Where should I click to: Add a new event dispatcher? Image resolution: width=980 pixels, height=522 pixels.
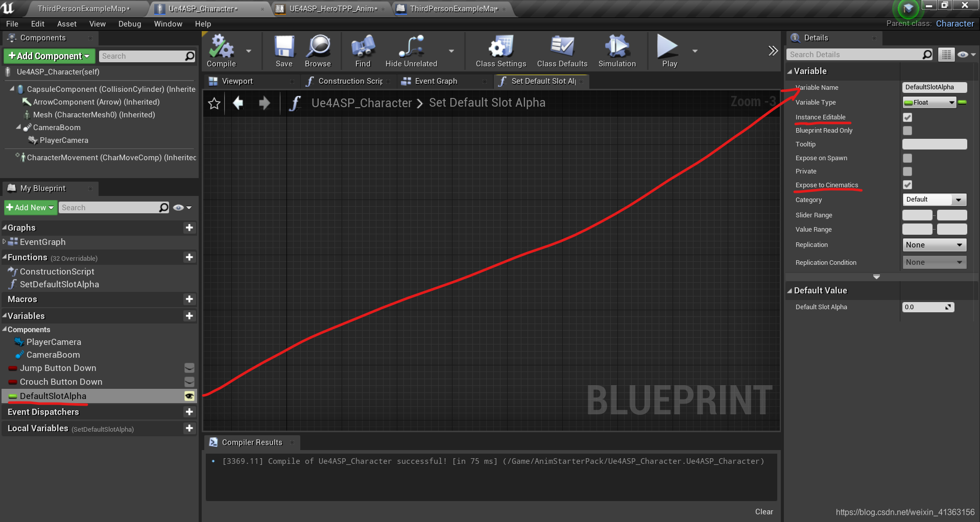click(x=189, y=412)
